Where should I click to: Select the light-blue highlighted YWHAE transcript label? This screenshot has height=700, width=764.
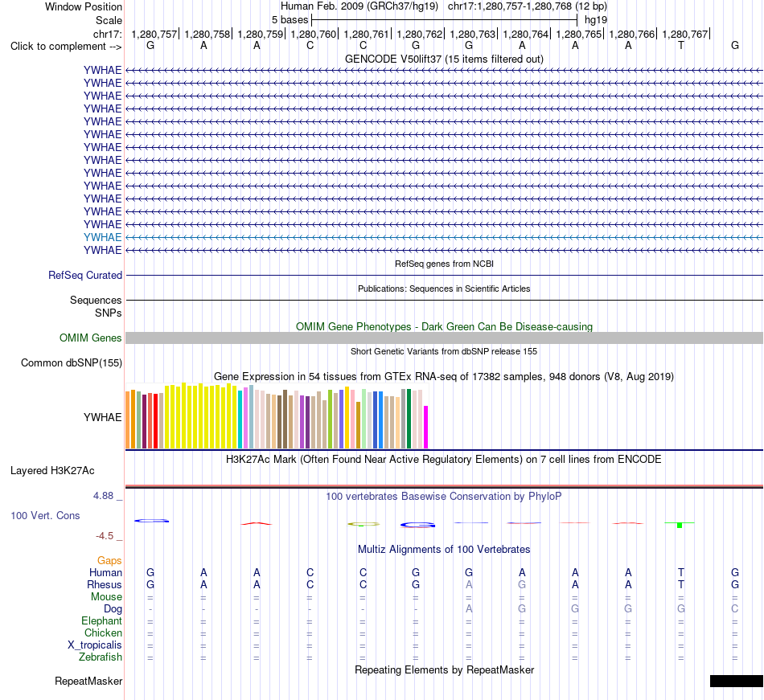102,237
